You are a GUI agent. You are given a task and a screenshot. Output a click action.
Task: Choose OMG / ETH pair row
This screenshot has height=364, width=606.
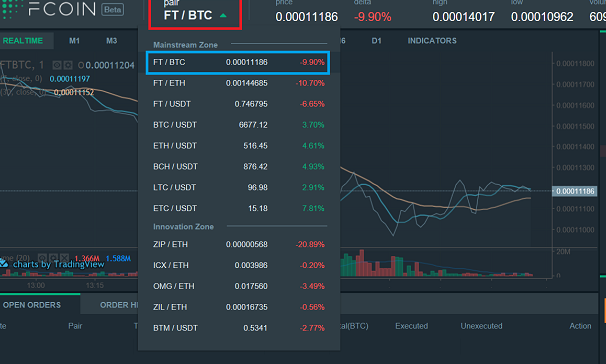point(239,286)
